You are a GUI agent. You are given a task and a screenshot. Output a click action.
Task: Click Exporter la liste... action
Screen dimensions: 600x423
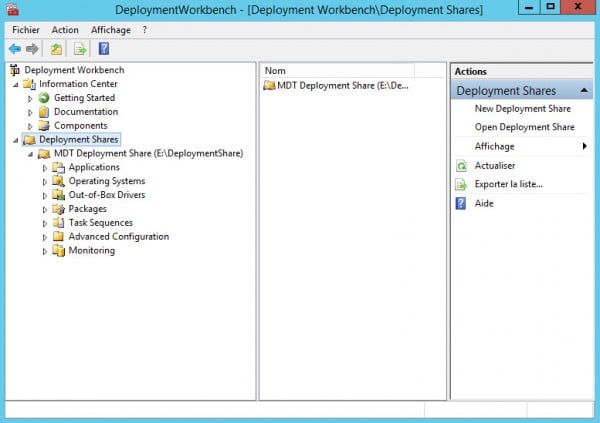(509, 184)
